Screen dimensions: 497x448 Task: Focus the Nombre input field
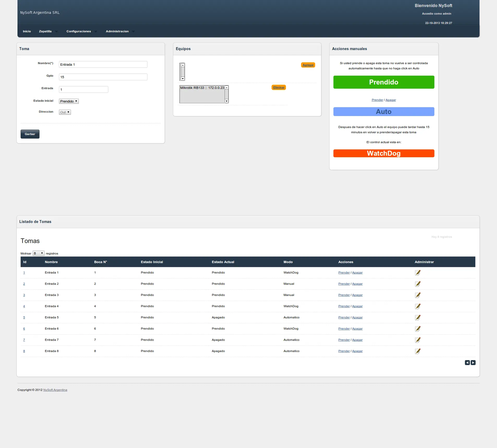(103, 64)
